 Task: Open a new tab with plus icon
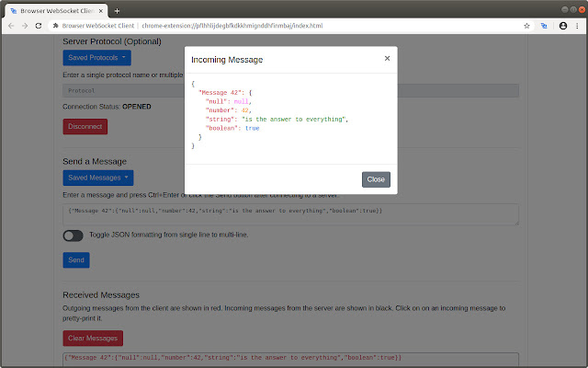(x=117, y=9)
